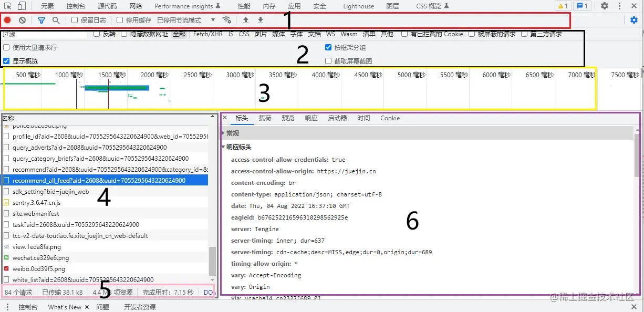
Task: Click the view.1eda8fa.png image icon
Action: click(x=7, y=247)
